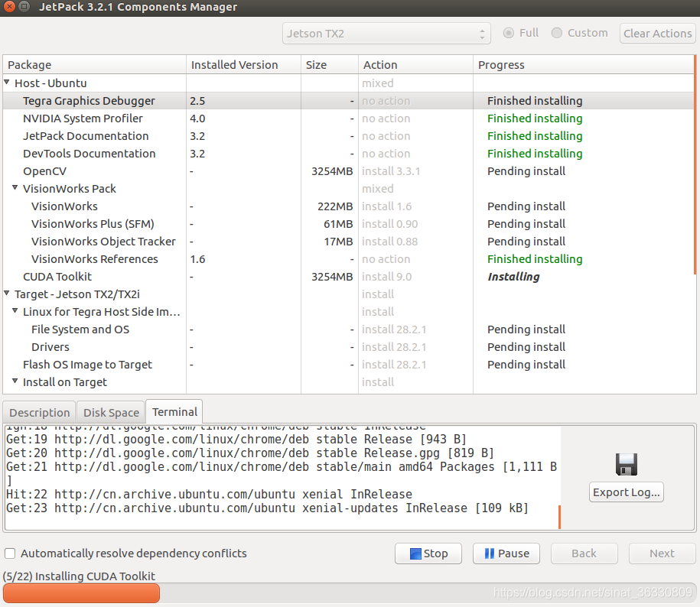
Task: Select the VisionWorks Object Tracker row
Action: pyautogui.click(x=348, y=242)
